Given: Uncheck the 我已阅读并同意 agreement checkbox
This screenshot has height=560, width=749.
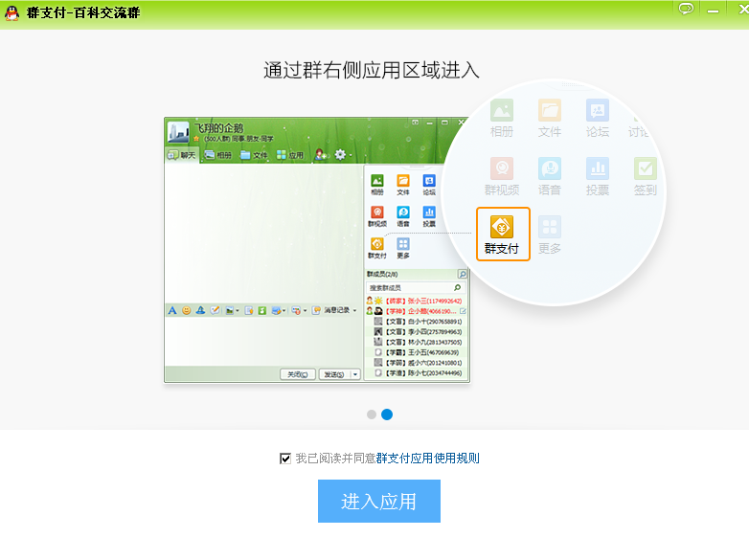Looking at the screenshot, I should (285, 459).
